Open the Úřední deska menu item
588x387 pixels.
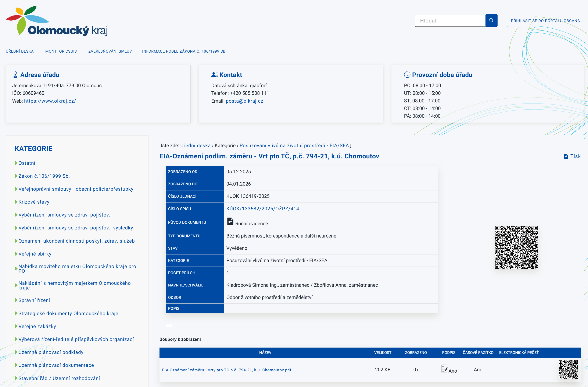[x=20, y=52]
